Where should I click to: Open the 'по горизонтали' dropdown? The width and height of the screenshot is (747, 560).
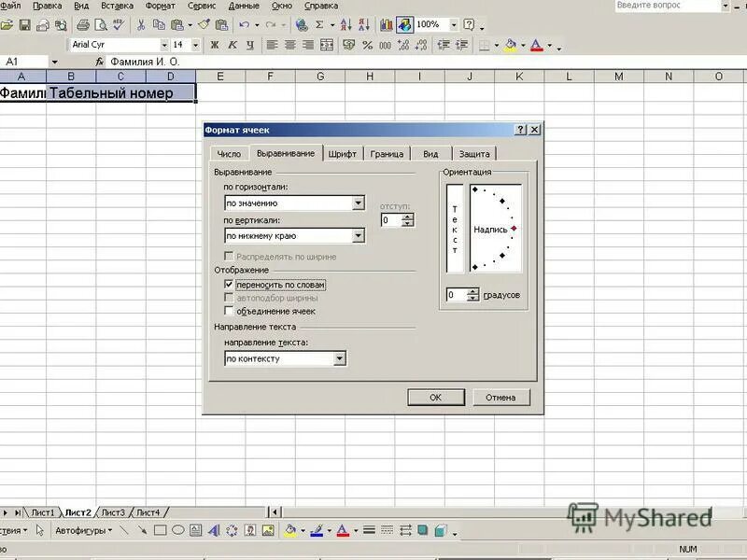click(x=359, y=203)
